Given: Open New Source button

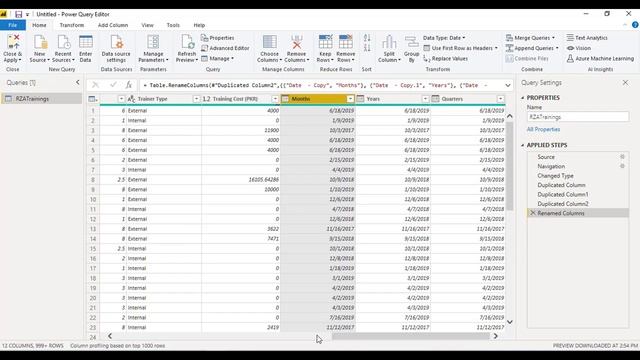Looking at the screenshot, I should tap(40, 49).
